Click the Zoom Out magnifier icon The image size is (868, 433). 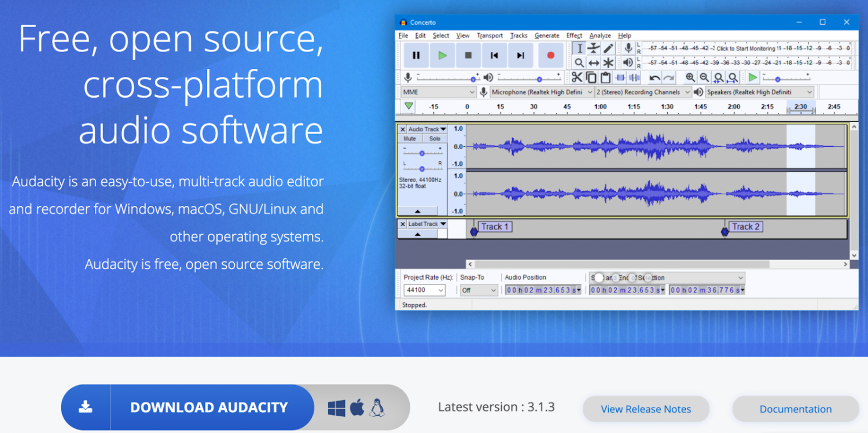point(704,77)
